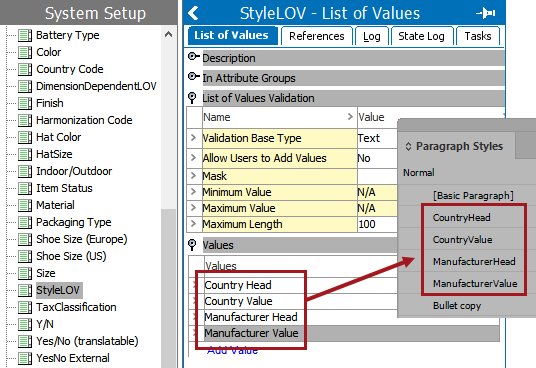Click the Battery Type list icon
The height and width of the screenshot is (368, 536).
pos(25,35)
